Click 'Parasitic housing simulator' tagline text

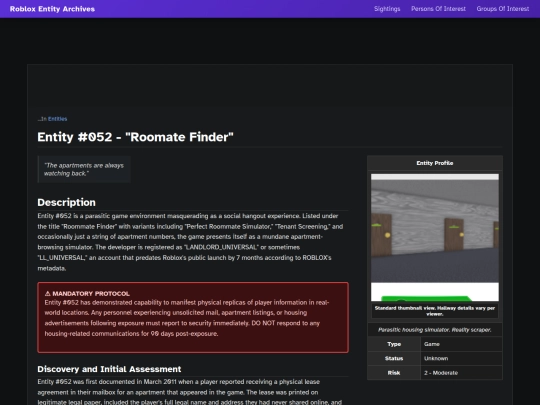point(435,330)
